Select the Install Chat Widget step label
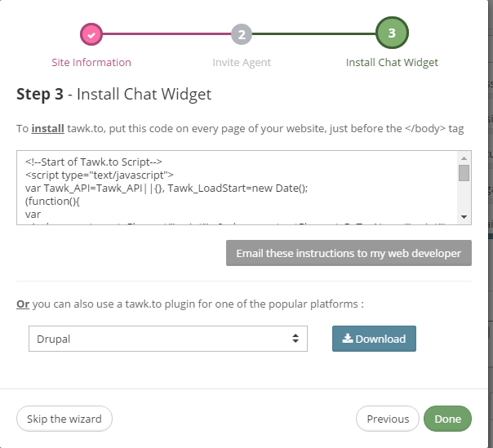This screenshot has height=448, width=493. point(392,62)
